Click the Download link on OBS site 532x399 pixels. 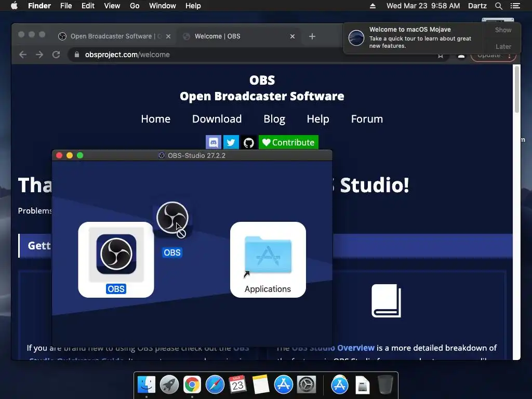pos(217,119)
